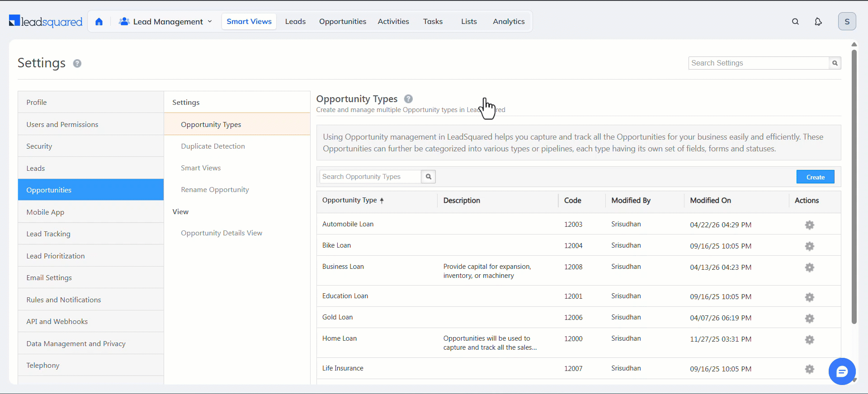Click the home icon in top navigation
The height and width of the screenshot is (394, 868).
[x=99, y=22]
